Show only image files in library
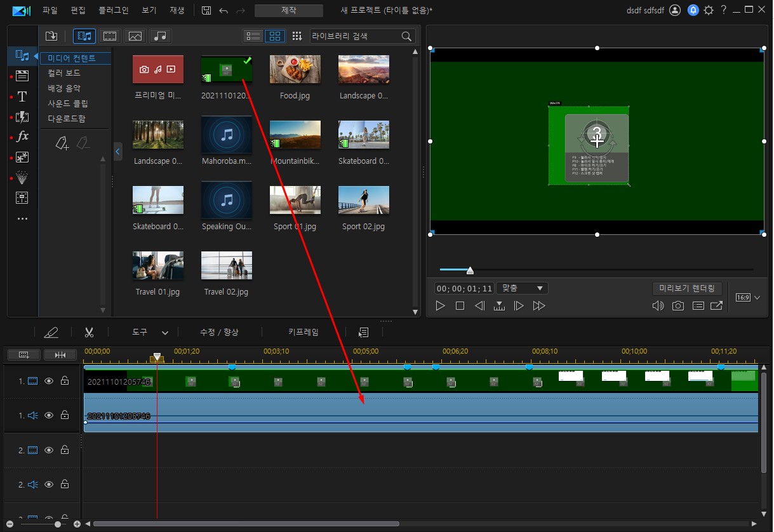The width and height of the screenshot is (774, 532). point(135,36)
